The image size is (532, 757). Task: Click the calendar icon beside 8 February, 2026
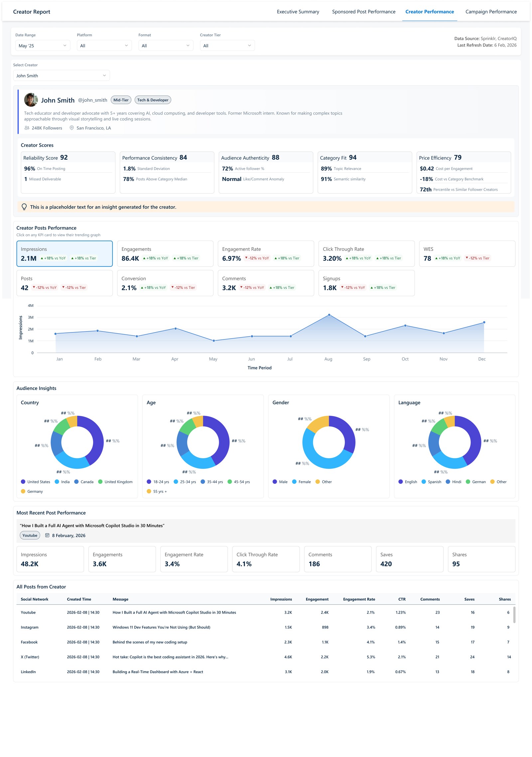pos(47,535)
